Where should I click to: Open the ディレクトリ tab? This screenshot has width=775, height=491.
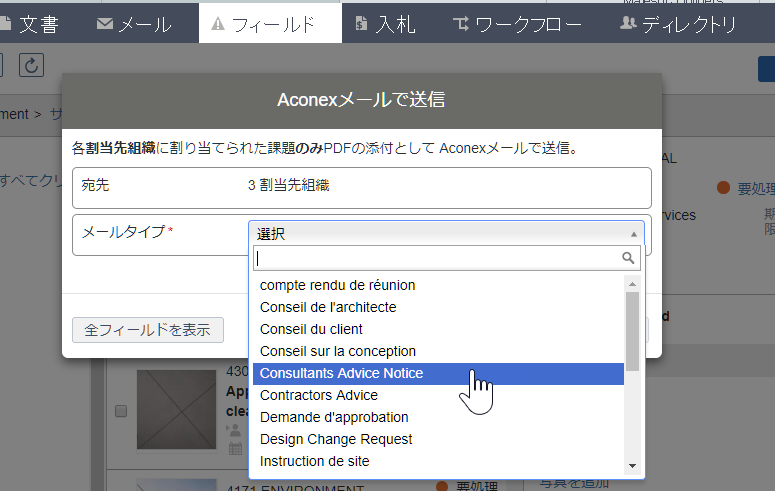click(678, 24)
